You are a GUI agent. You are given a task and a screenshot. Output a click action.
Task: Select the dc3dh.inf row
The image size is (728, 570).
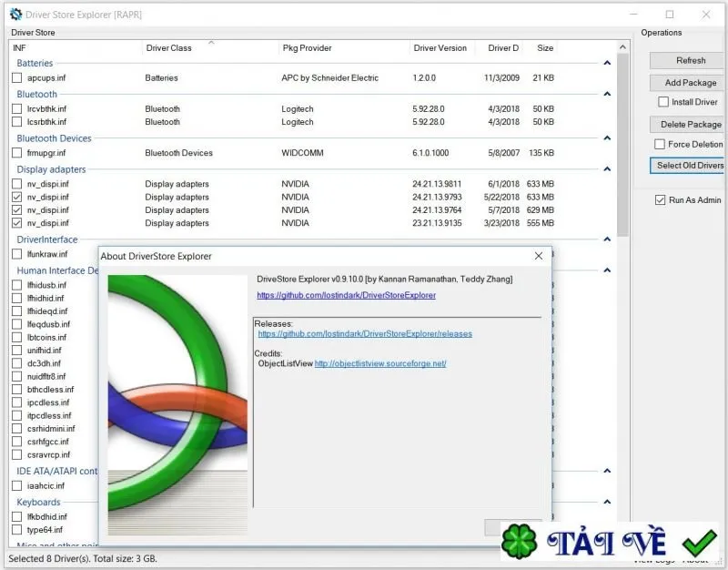[x=44, y=363]
